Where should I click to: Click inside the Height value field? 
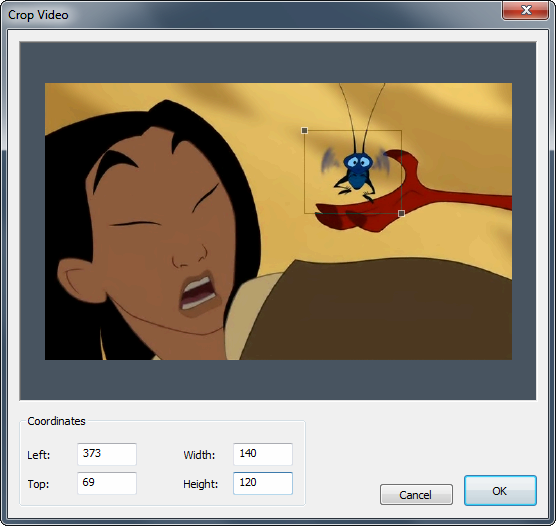263,483
